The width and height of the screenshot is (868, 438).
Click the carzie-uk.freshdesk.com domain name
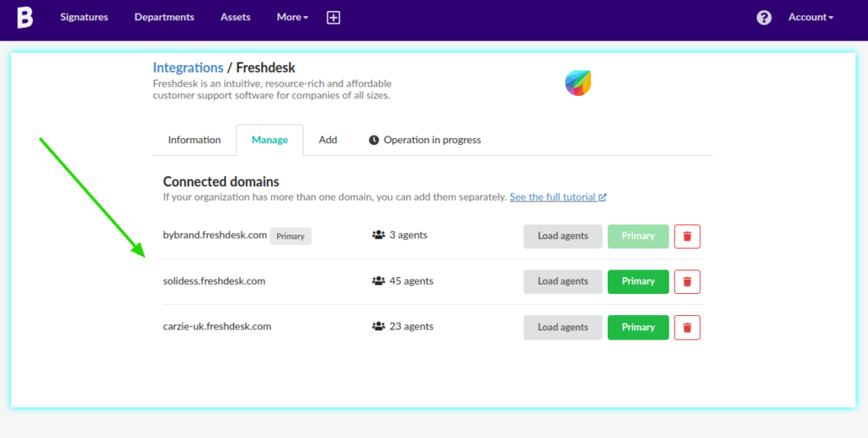pyautogui.click(x=217, y=326)
